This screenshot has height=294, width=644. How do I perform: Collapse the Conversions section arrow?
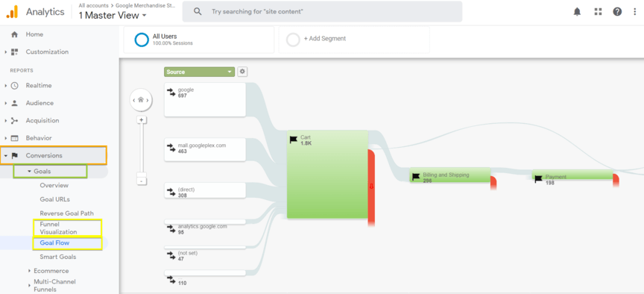(x=6, y=155)
